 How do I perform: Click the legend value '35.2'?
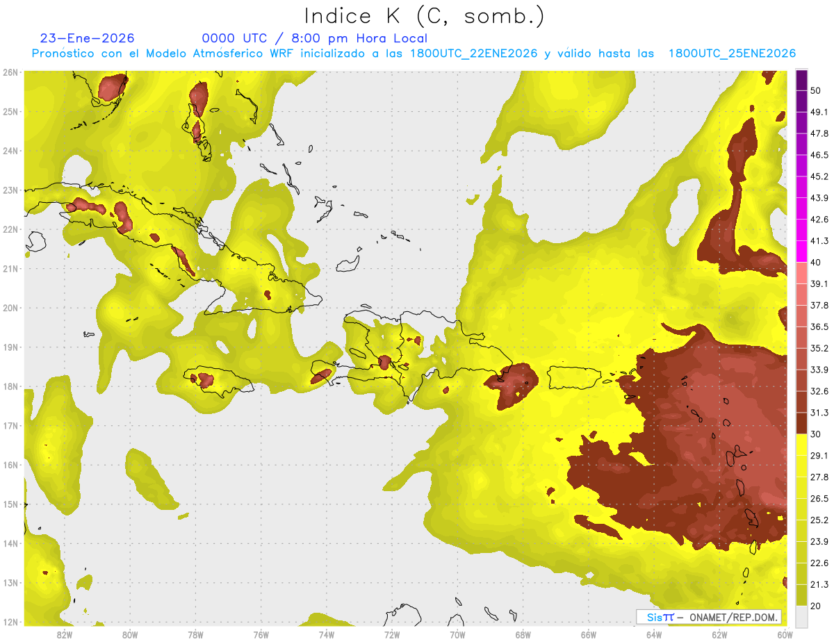pyautogui.click(x=819, y=348)
